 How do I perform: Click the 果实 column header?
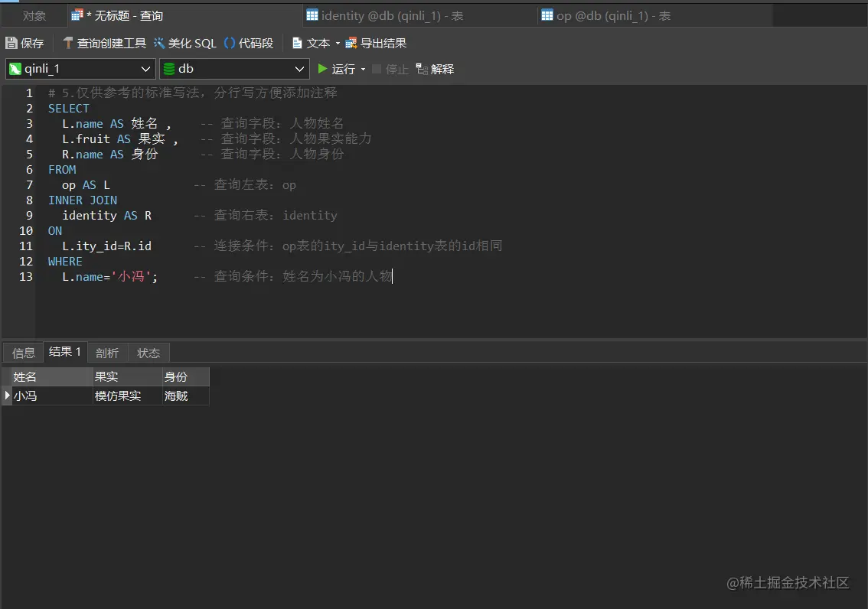point(127,376)
